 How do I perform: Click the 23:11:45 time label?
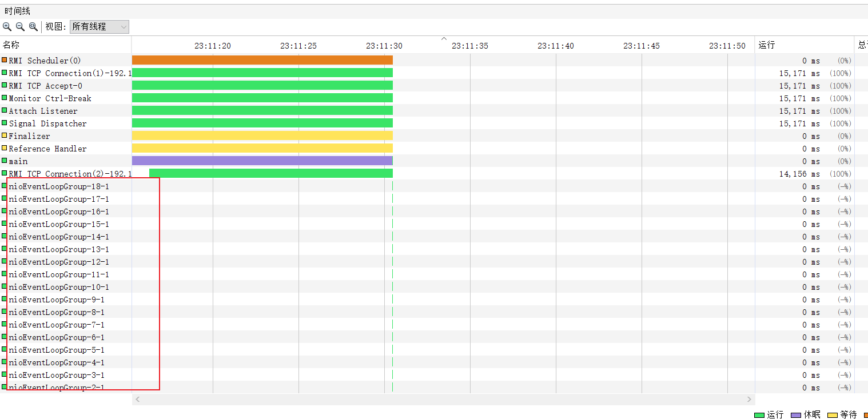642,46
